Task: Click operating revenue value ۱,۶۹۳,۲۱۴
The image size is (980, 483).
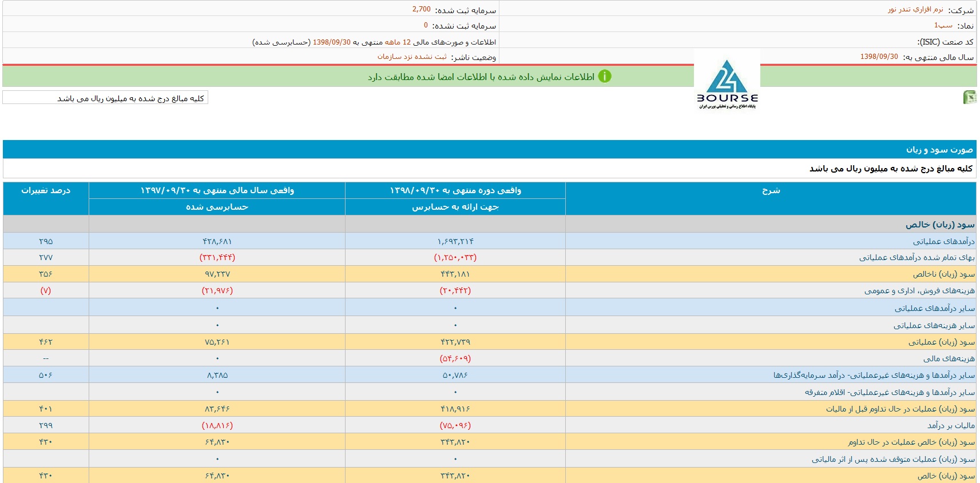Action: [455, 241]
